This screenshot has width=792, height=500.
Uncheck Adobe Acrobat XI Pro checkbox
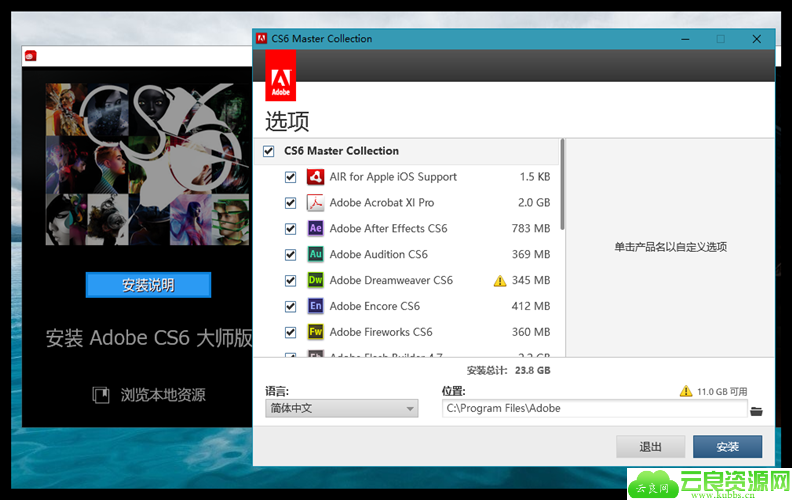pos(290,203)
